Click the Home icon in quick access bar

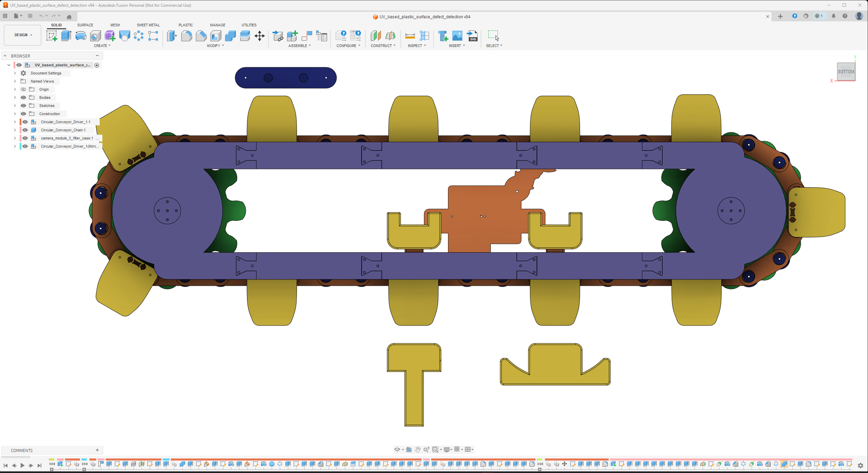click(69, 17)
